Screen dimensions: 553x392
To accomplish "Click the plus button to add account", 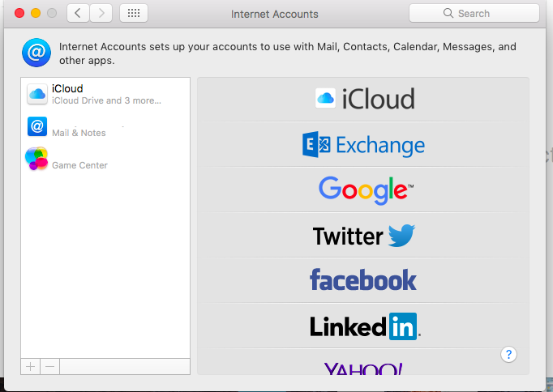I will [x=30, y=367].
